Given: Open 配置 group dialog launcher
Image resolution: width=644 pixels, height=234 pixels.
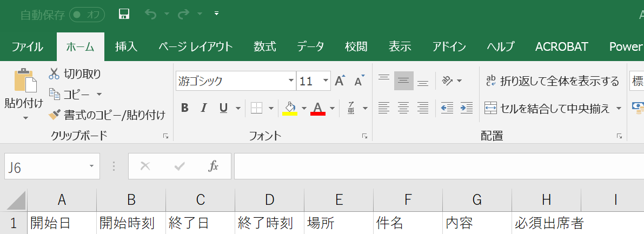Looking at the screenshot, I should tap(619, 136).
